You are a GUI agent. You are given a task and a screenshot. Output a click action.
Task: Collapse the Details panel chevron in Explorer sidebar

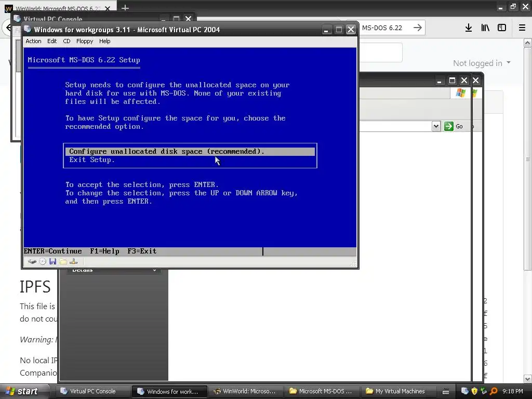pos(154,270)
